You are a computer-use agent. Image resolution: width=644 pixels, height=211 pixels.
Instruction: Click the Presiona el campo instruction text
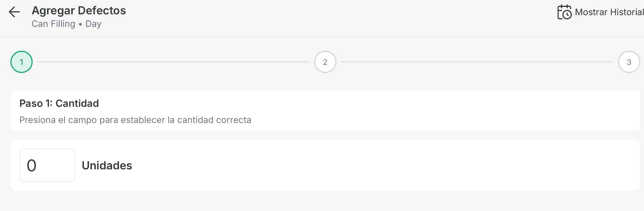tap(135, 120)
